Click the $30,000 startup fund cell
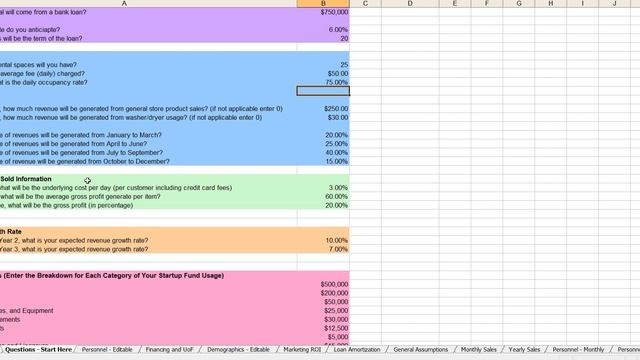Screen dimensions: 640x360 click(323, 320)
